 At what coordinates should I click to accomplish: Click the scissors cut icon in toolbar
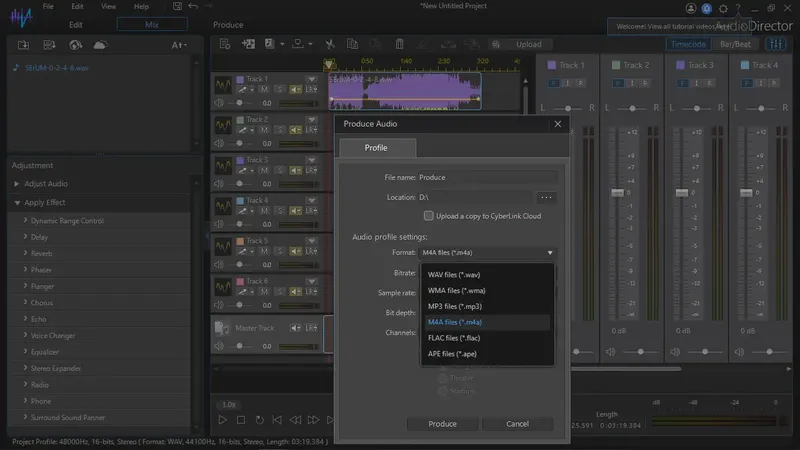point(330,44)
